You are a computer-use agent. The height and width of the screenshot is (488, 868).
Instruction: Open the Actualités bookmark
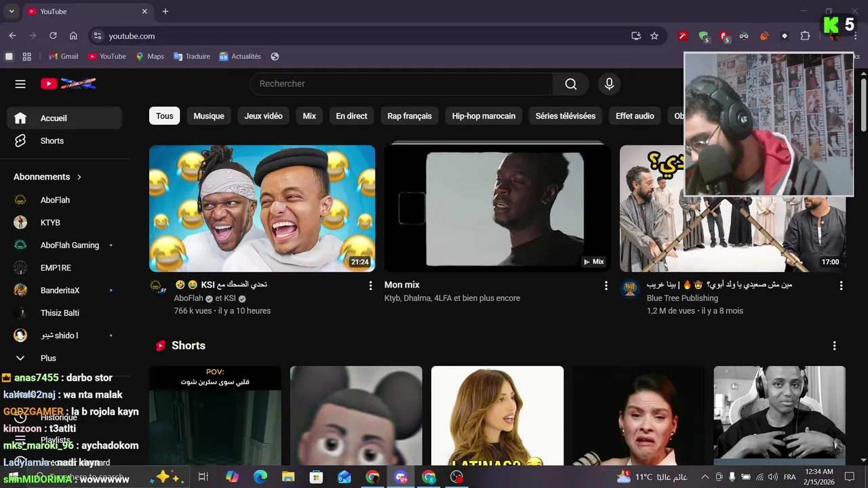tap(240, 56)
